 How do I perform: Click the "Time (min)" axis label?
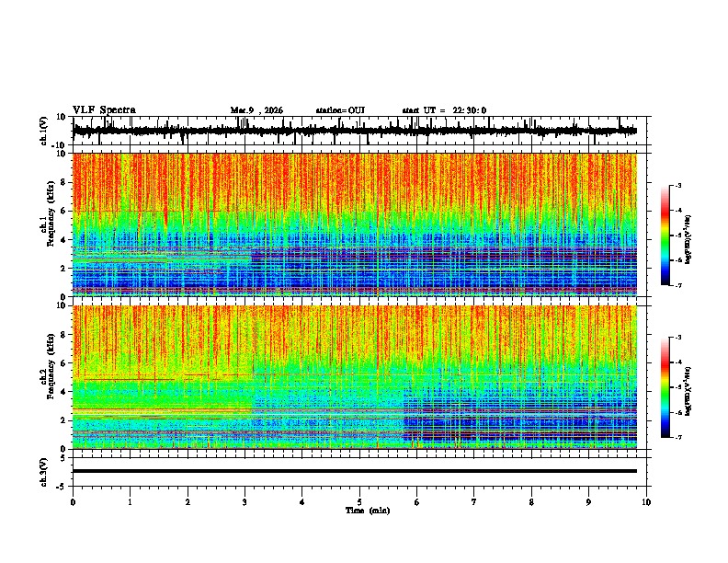click(x=368, y=511)
